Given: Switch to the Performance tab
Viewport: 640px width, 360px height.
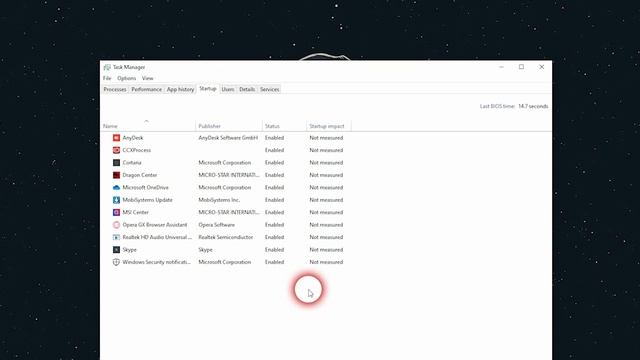Looking at the screenshot, I should coord(147,89).
